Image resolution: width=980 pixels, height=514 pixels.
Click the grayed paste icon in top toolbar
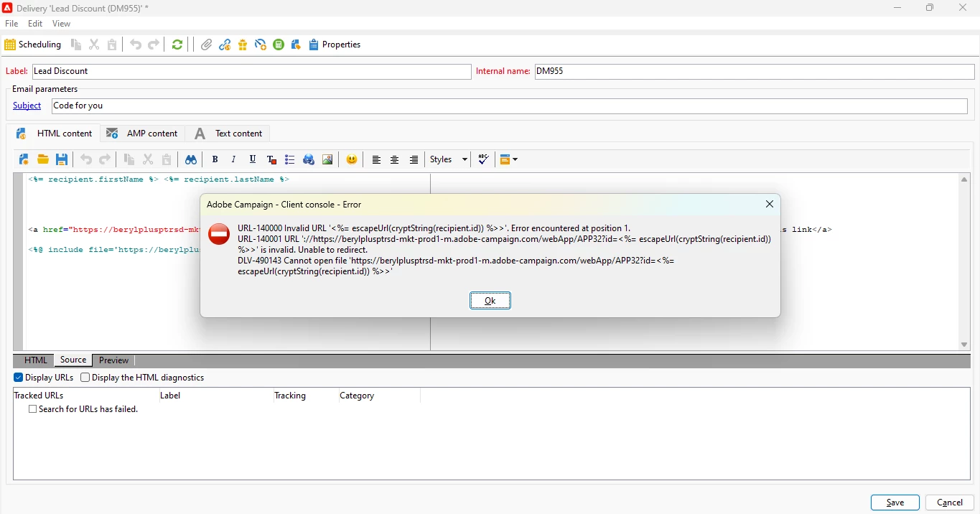[x=112, y=45]
